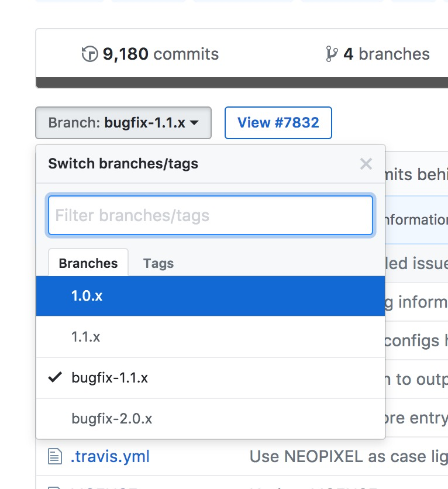Screen dimensions: 448x489
Task: Click the Use NEOPIXEL commit message
Action: point(349,457)
